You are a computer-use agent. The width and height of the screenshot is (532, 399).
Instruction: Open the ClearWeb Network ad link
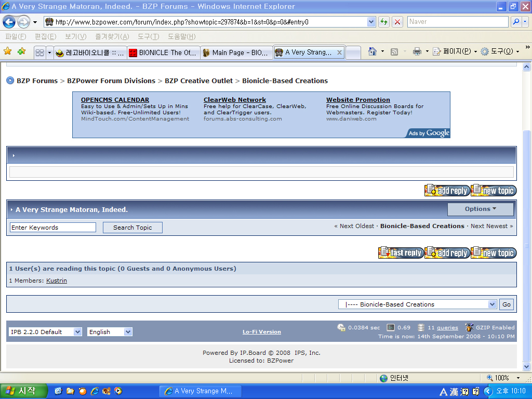click(234, 100)
